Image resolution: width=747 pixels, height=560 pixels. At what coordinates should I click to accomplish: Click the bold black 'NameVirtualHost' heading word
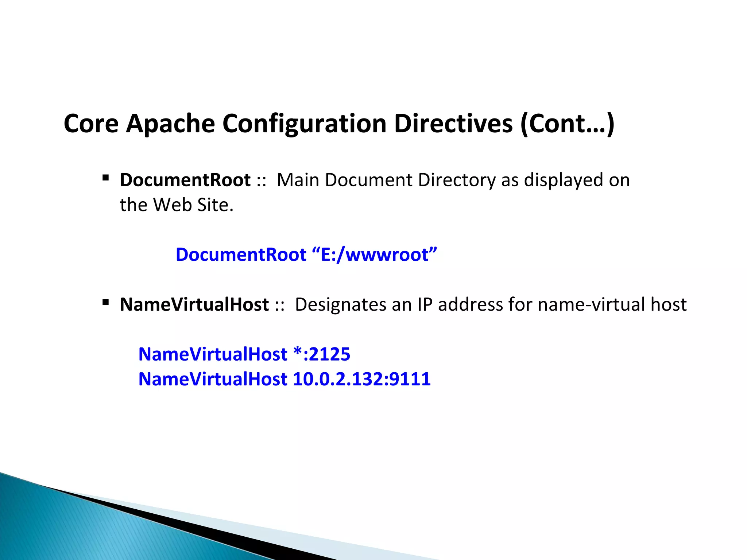[x=194, y=304]
